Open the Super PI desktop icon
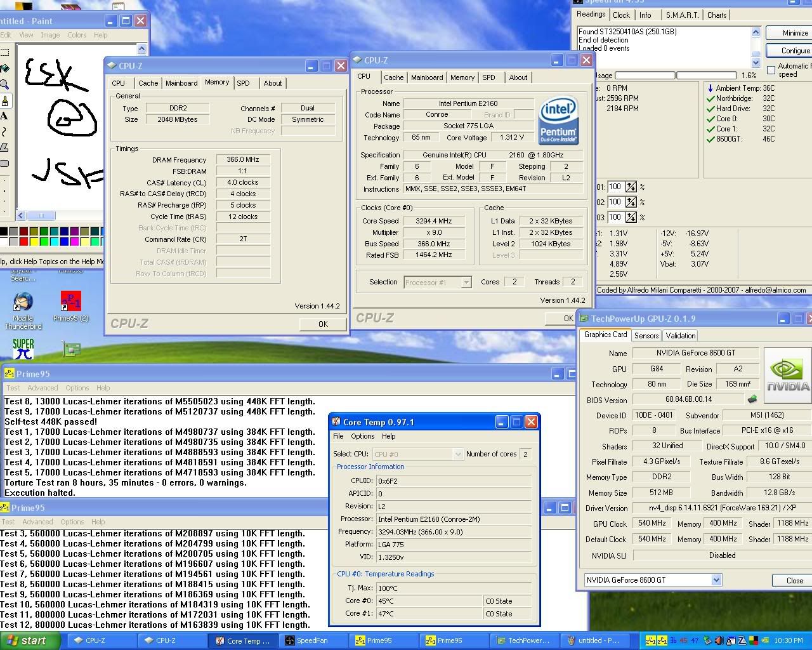Image resolution: width=812 pixels, height=650 pixels. pyautogui.click(x=23, y=348)
